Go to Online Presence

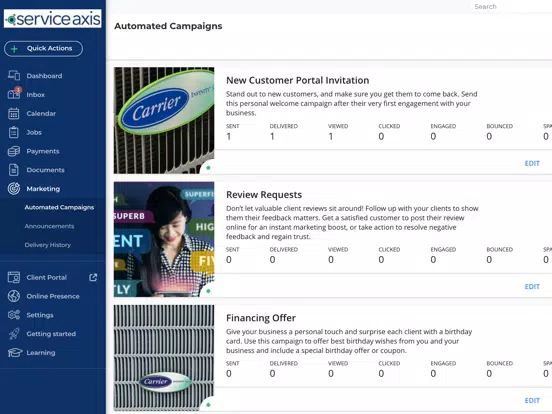click(53, 296)
